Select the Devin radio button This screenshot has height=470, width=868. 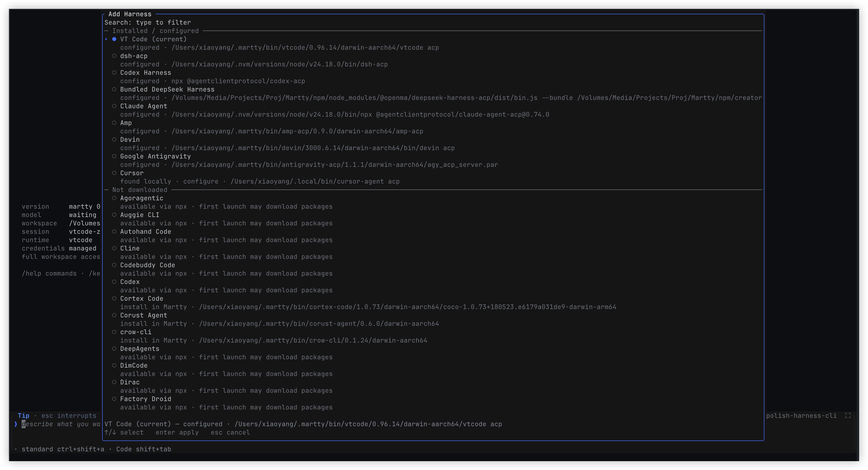point(114,140)
